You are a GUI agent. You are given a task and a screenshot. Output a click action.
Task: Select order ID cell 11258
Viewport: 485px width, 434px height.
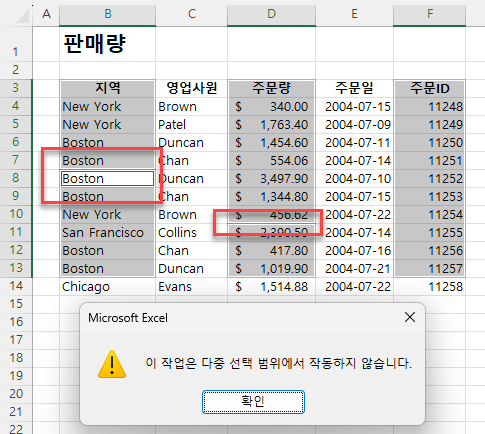pyautogui.click(x=430, y=286)
